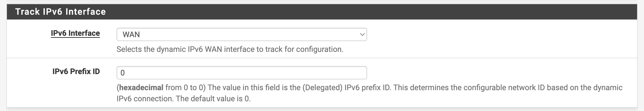Click the 'from 0 to 0' range text

click(186, 88)
